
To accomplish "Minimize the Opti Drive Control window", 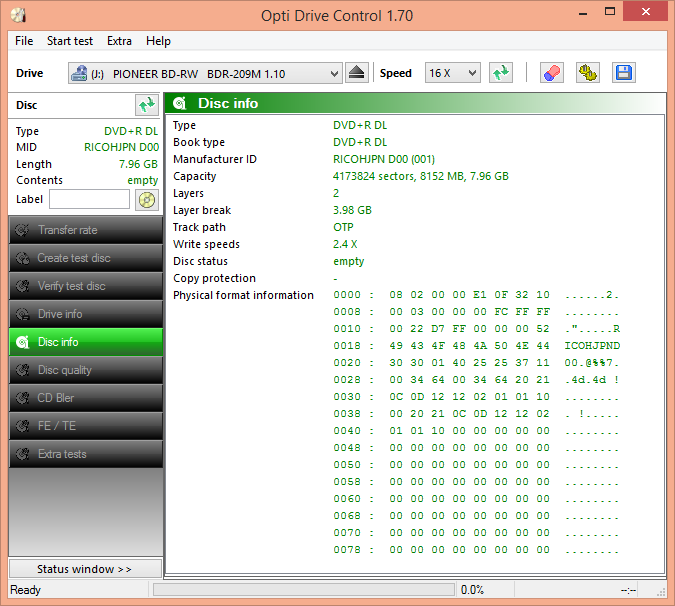I will [x=583, y=13].
